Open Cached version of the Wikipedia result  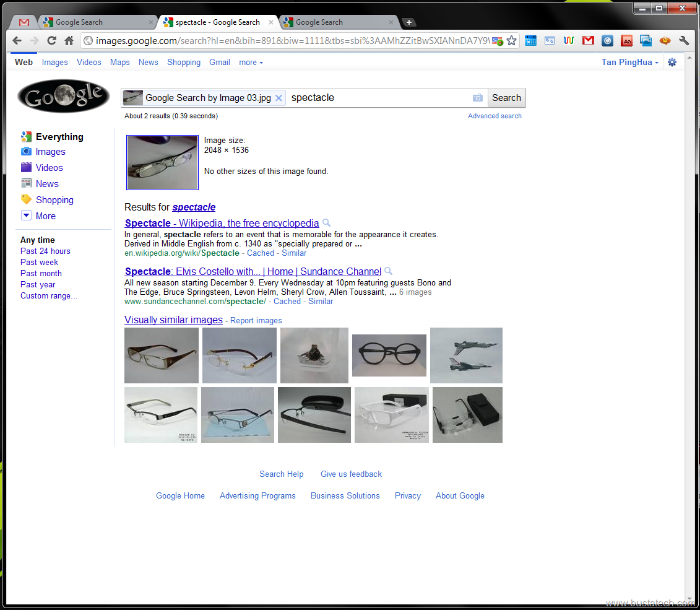261,253
